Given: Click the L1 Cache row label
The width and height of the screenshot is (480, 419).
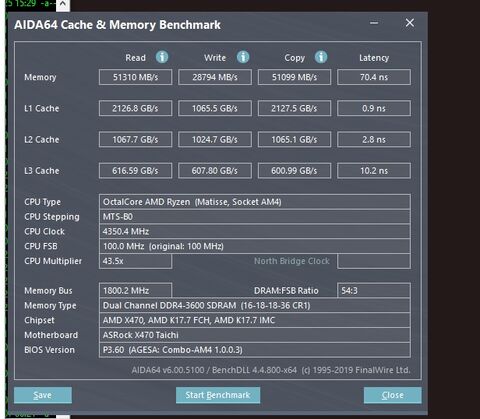Looking at the screenshot, I should pos(42,108).
